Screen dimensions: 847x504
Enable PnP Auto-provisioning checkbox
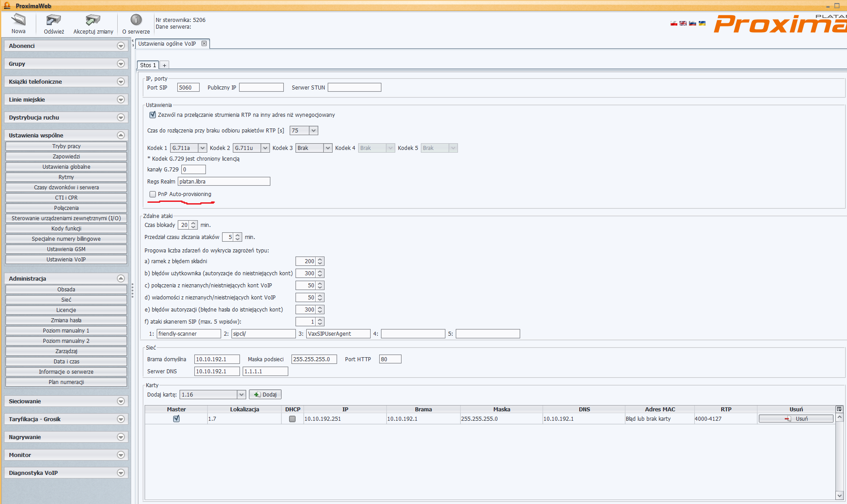tap(153, 194)
